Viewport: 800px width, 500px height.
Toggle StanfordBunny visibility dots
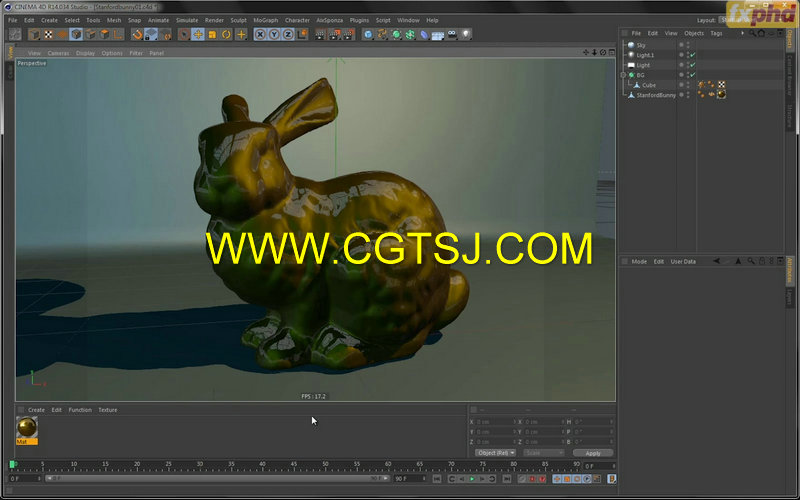(688, 95)
